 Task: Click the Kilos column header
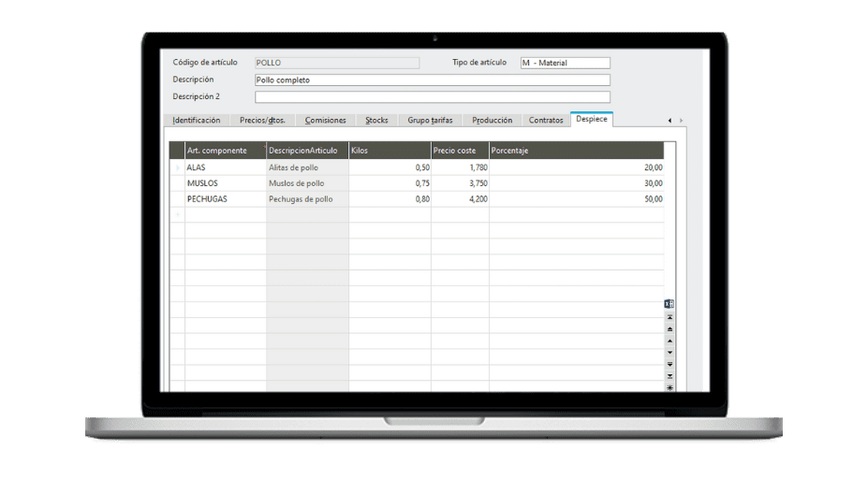click(x=390, y=151)
